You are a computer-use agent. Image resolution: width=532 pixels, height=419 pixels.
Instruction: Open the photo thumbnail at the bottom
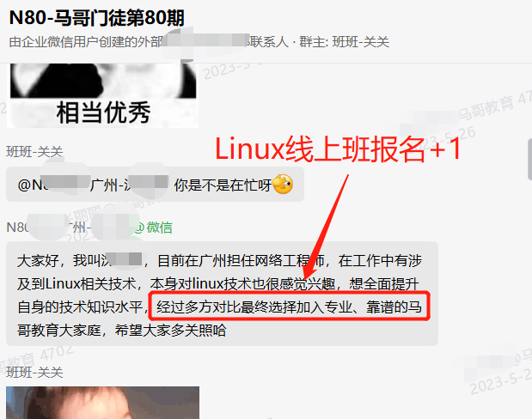103,403
